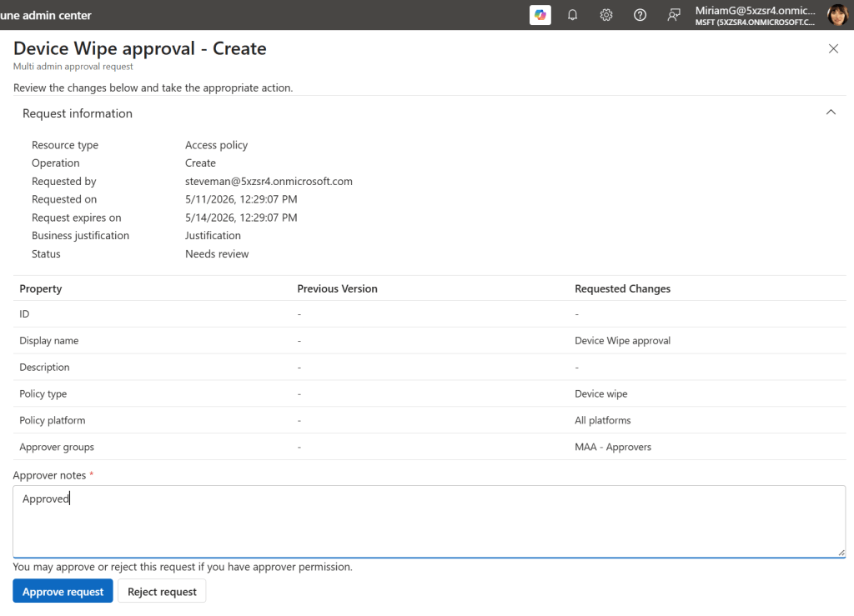
Task: Open Copilot from the top bar
Action: [x=540, y=15]
